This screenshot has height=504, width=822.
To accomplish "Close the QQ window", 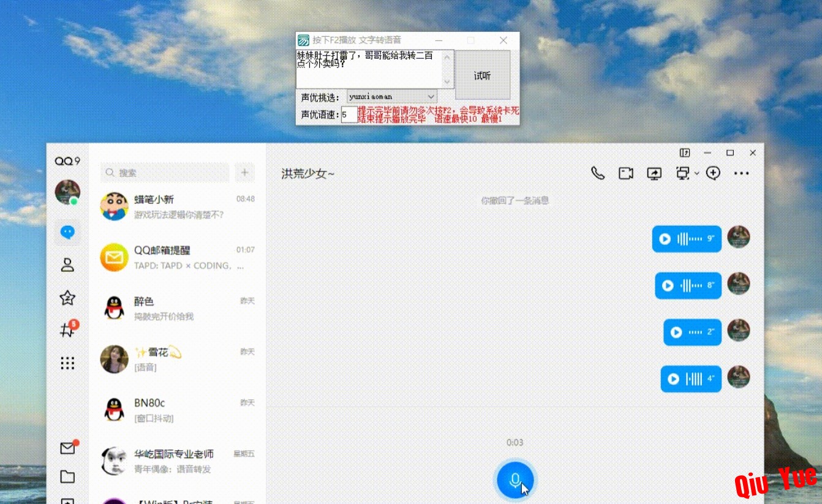I will click(753, 152).
